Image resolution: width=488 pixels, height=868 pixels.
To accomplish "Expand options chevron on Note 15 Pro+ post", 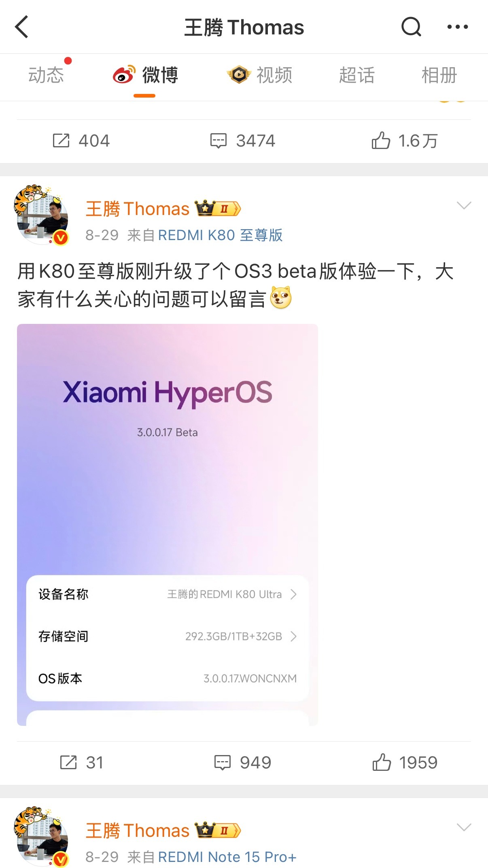I will click(x=464, y=827).
